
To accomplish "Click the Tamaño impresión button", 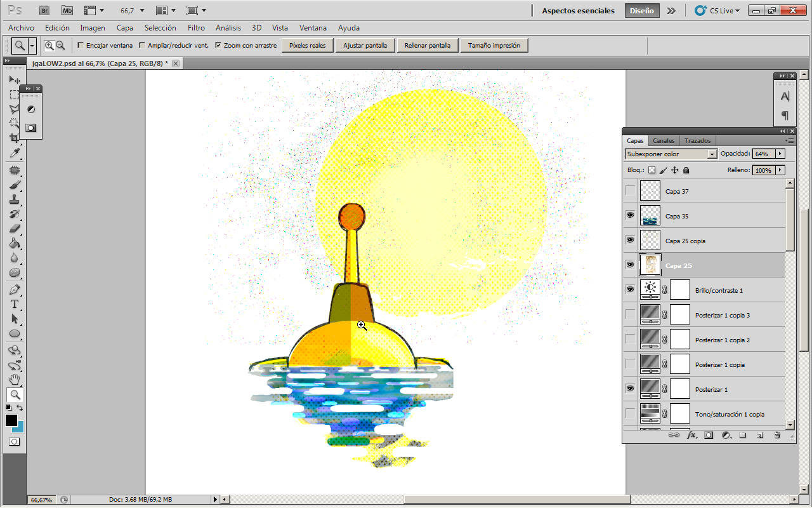I will [494, 46].
